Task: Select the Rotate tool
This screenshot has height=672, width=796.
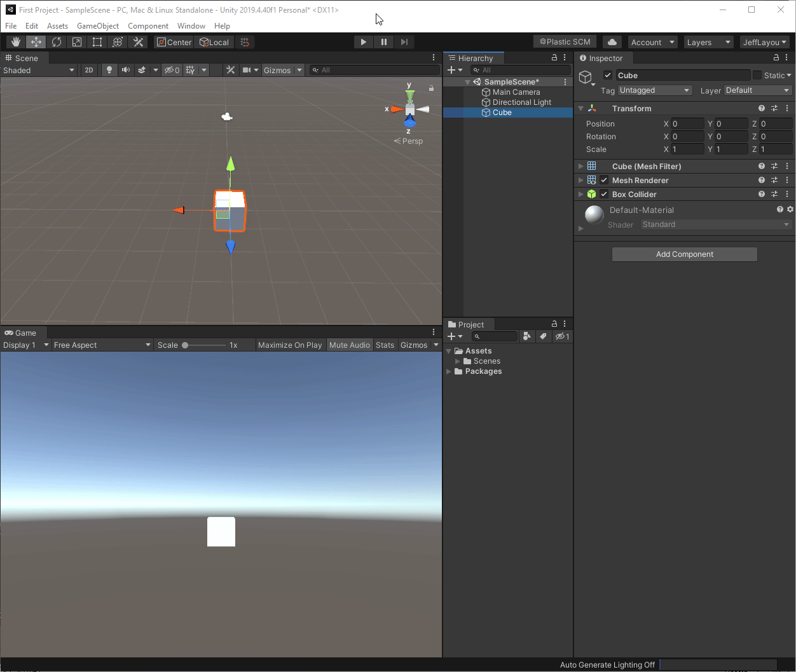Action: (x=56, y=41)
